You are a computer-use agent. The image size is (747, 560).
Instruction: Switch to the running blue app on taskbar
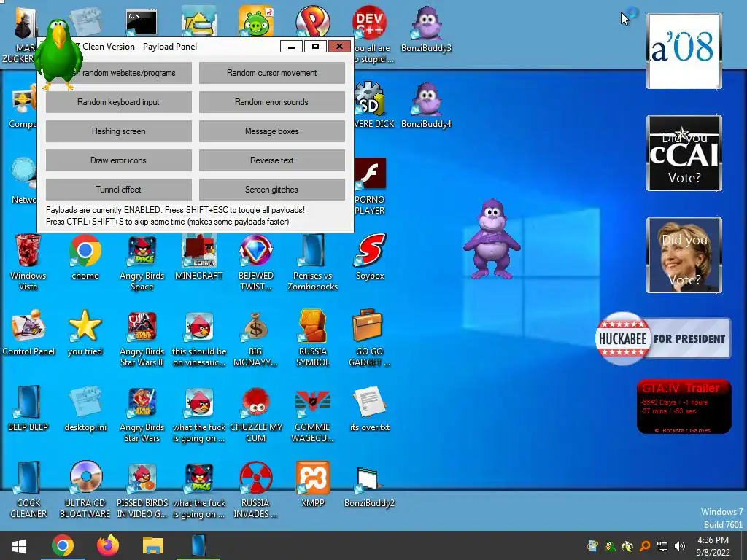pos(198,546)
